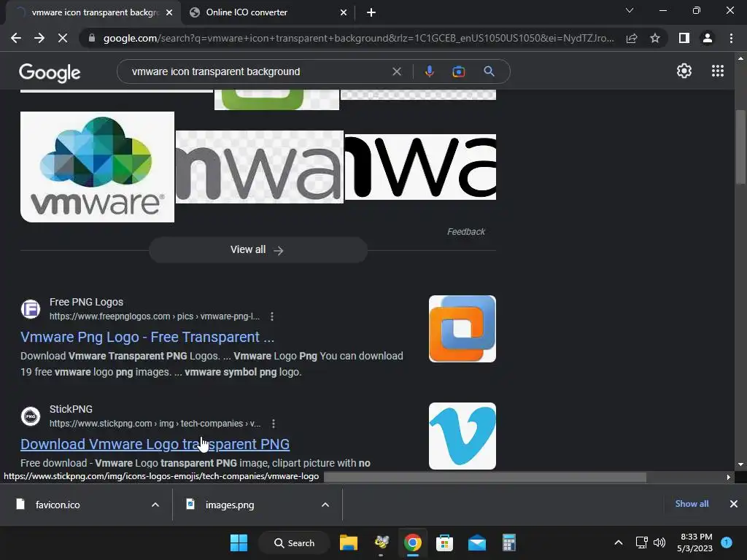Open the colorful cloud vmware logo image

(x=97, y=167)
